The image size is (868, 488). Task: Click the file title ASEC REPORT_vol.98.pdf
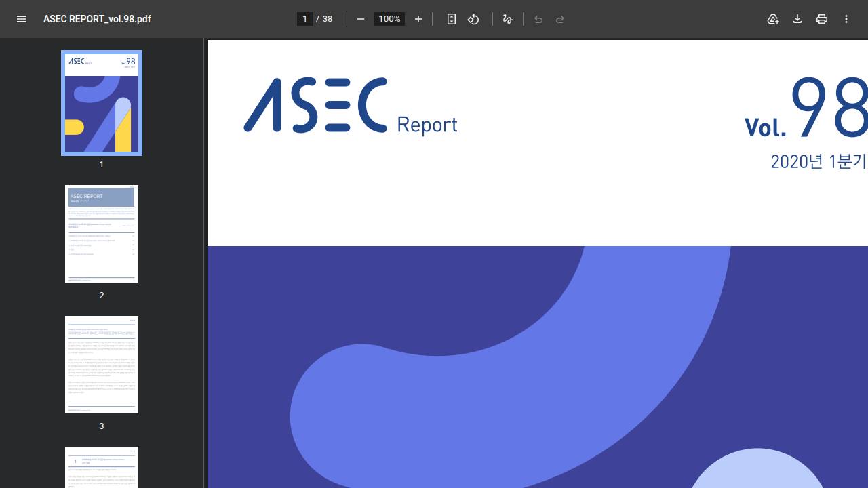97,19
